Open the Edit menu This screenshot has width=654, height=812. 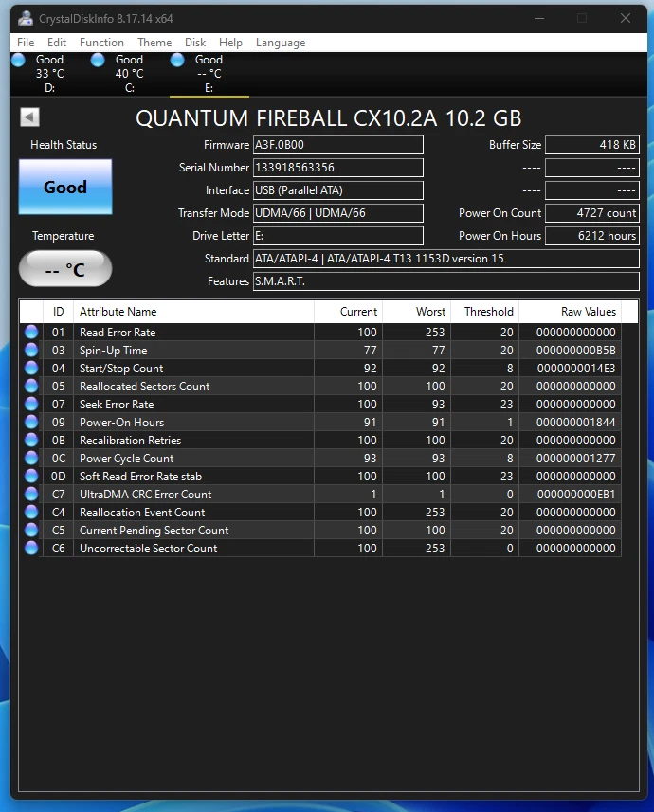coord(57,43)
